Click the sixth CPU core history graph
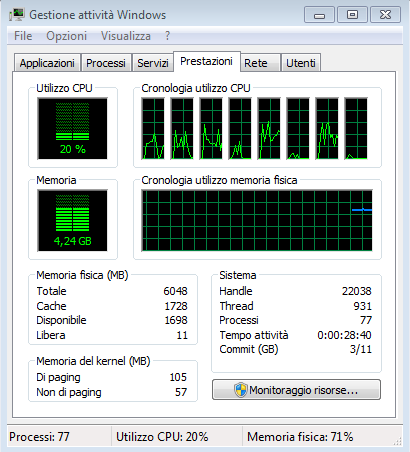 tap(298, 129)
